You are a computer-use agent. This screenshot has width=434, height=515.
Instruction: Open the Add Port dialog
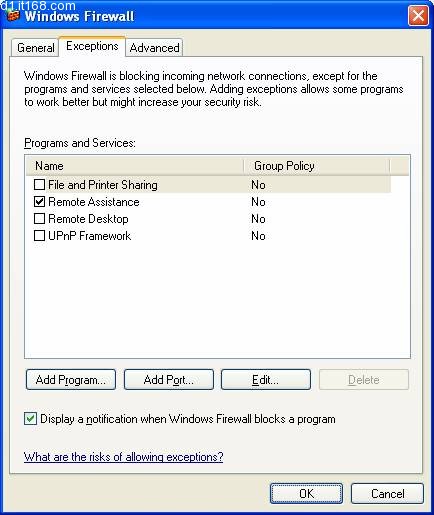169,380
